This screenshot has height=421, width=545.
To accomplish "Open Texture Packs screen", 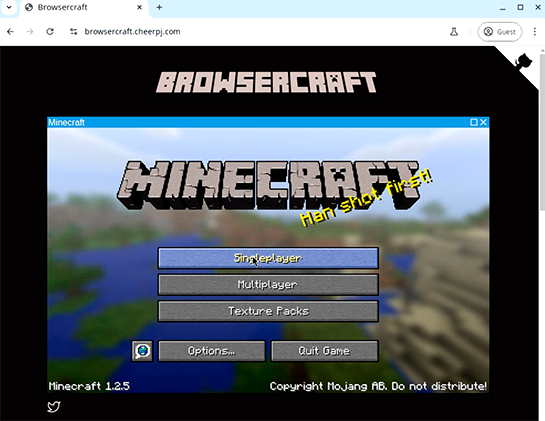I will click(x=268, y=311).
